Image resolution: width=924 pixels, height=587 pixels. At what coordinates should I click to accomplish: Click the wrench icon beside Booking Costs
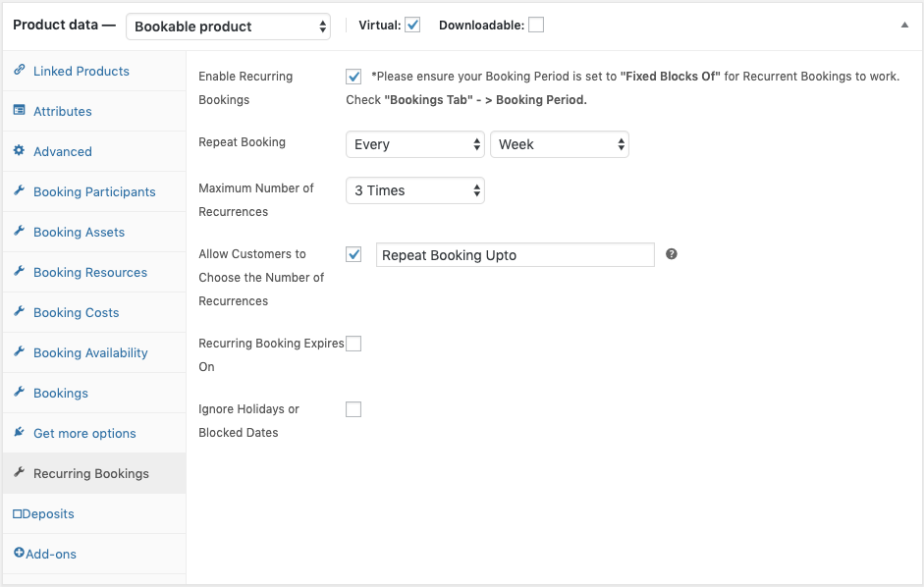point(20,310)
